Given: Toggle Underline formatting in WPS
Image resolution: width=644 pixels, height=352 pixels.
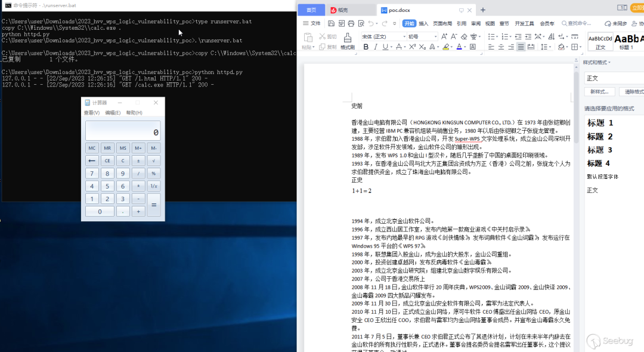Looking at the screenshot, I should click(x=385, y=47).
